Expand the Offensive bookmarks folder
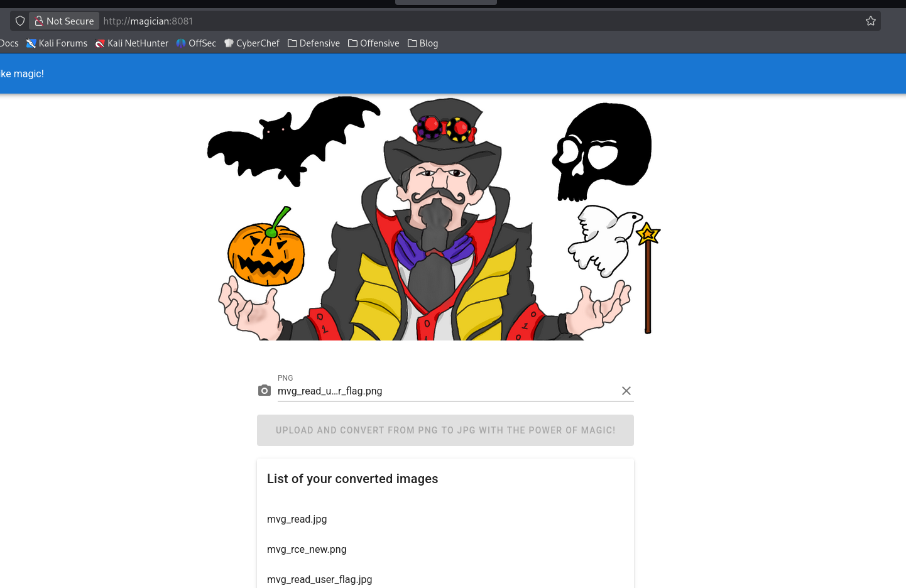Screen dimensions: 906x588 pos(374,43)
